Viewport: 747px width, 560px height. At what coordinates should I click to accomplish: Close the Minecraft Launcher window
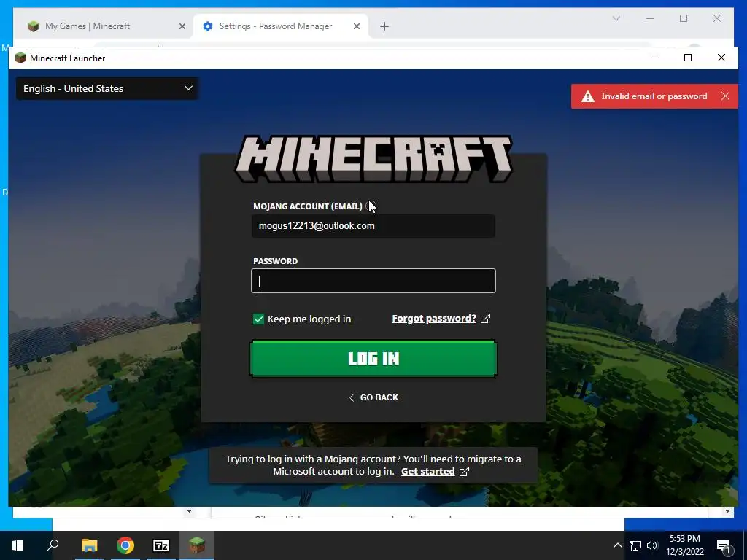[x=721, y=58]
